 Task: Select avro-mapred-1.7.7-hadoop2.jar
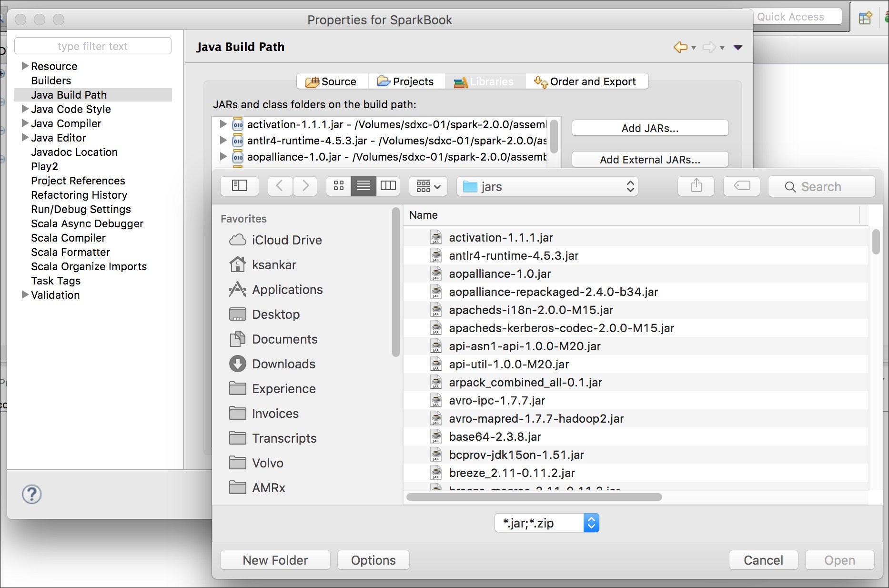tap(636, 418)
